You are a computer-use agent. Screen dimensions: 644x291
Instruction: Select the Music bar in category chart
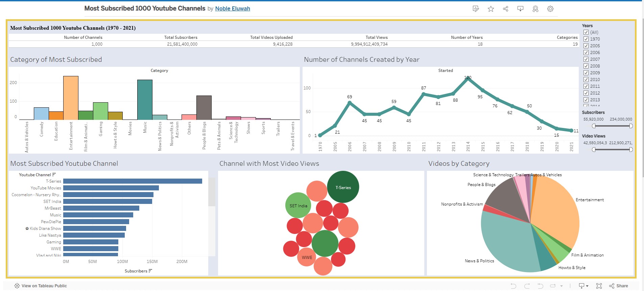(x=145, y=100)
